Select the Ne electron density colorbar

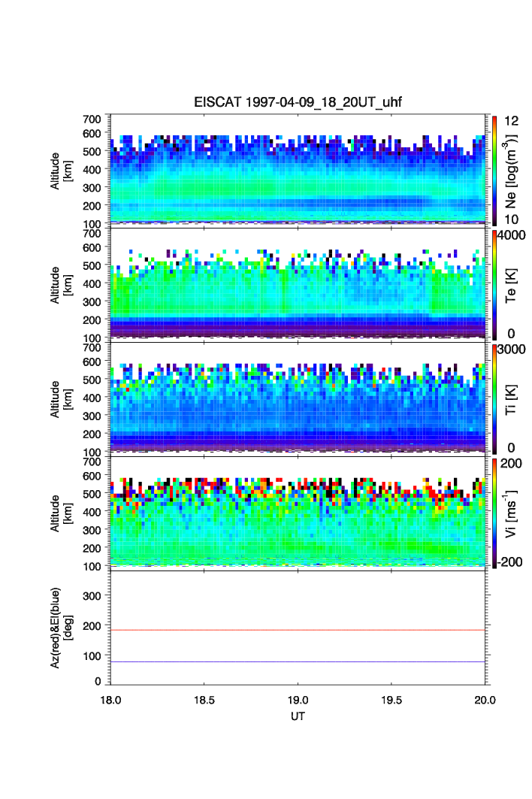(x=494, y=171)
